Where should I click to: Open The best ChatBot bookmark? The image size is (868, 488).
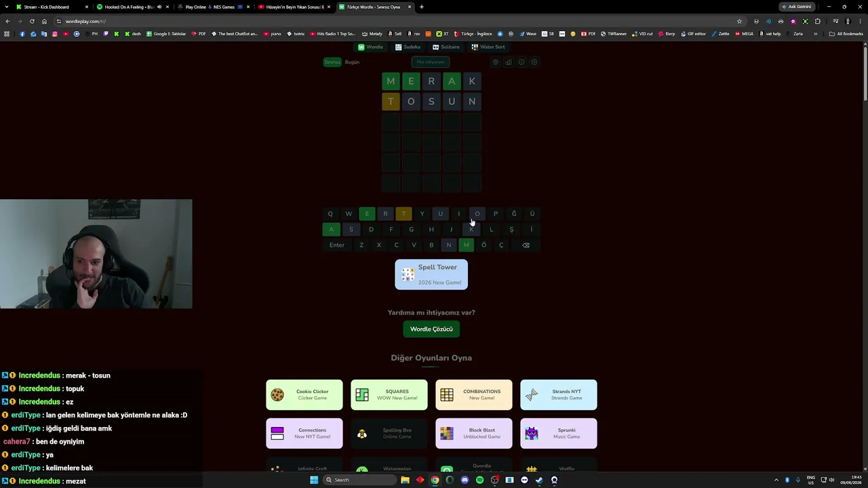point(235,34)
